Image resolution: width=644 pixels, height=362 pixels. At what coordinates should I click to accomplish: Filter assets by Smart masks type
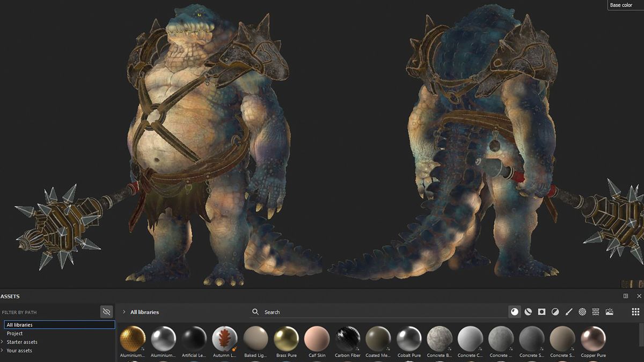(542, 312)
